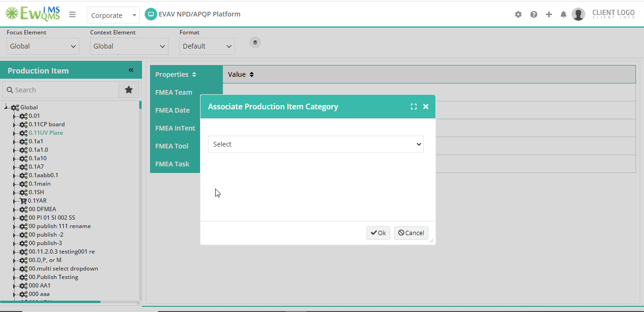Open the settings gear in header
The height and width of the screenshot is (312, 644).
click(518, 15)
